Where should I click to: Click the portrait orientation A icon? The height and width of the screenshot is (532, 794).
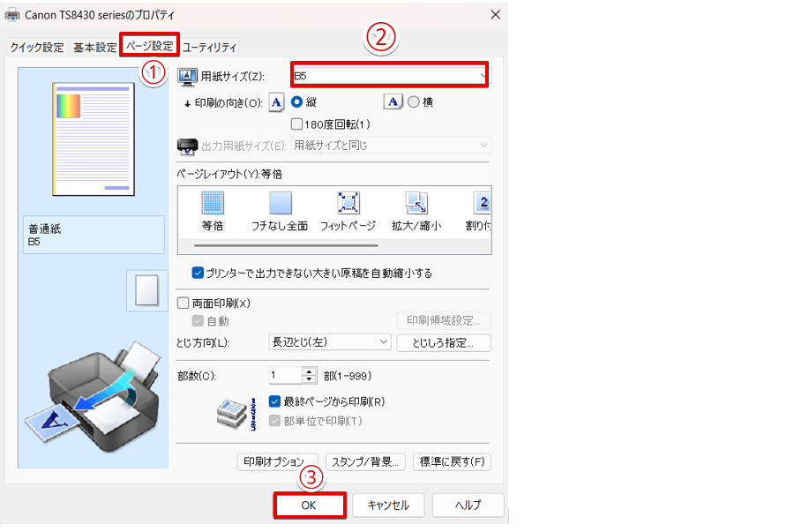(x=277, y=101)
